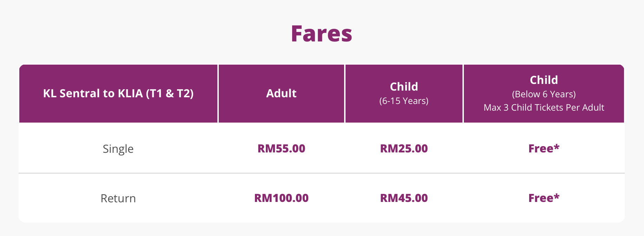
Task: Click the asterisk after Free in Single row
Action: (557, 146)
